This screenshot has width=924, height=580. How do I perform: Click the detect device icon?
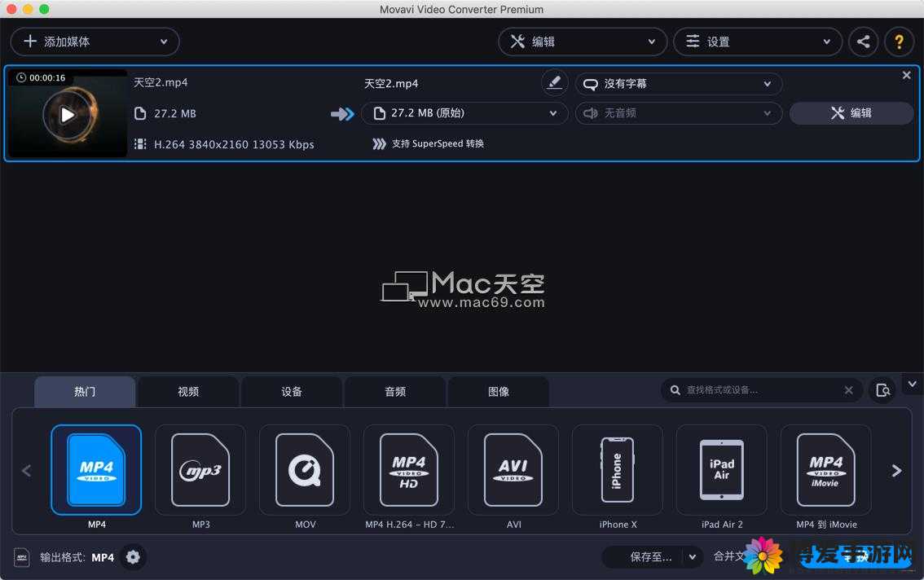(x=882, y=390)
